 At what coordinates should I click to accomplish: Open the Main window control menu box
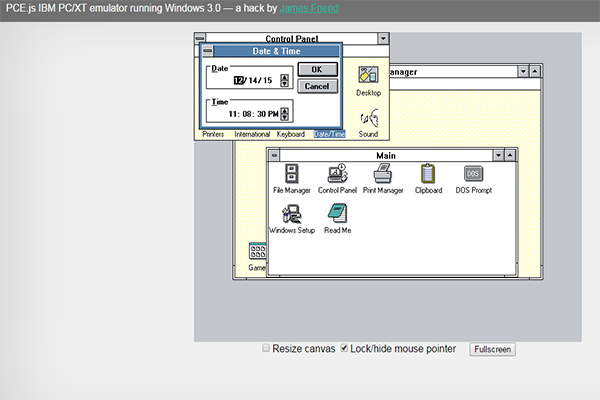click(x=275, y=156)
